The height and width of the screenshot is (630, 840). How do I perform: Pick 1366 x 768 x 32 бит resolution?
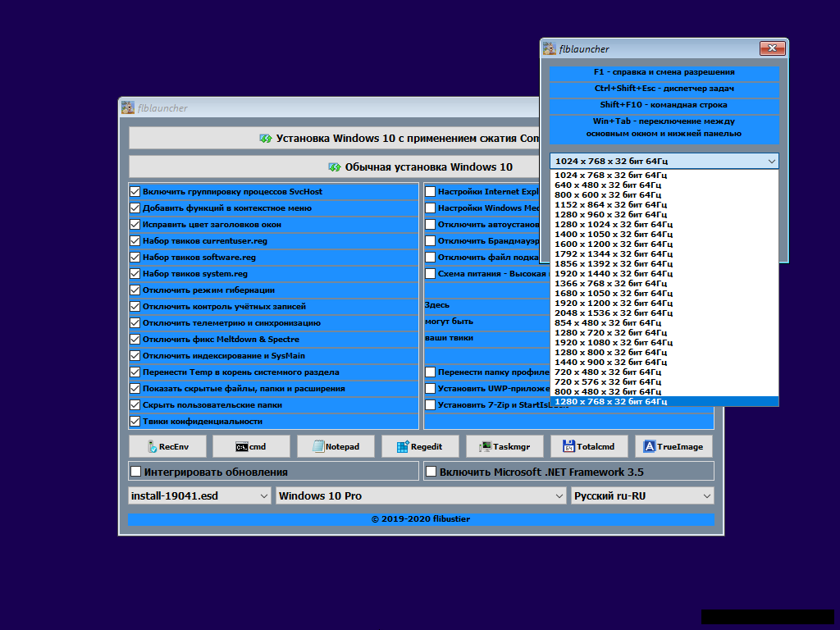pyautogui.click(x=664, y=283)
